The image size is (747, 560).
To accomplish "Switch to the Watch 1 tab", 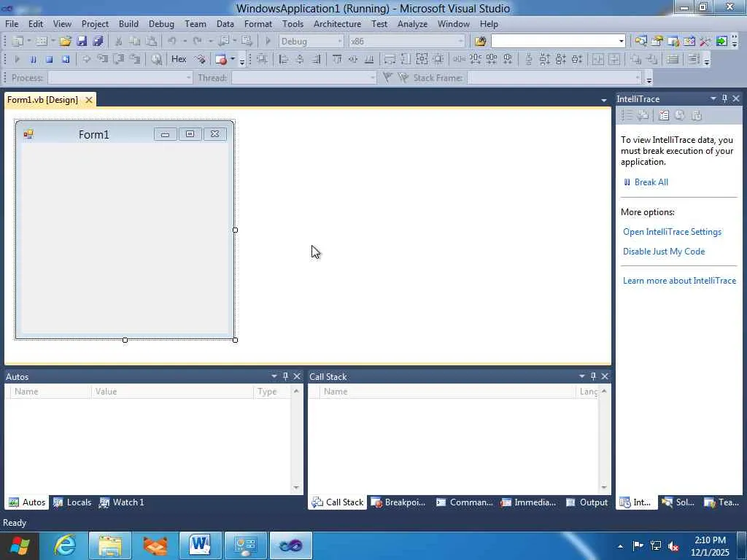I will 122,502.
